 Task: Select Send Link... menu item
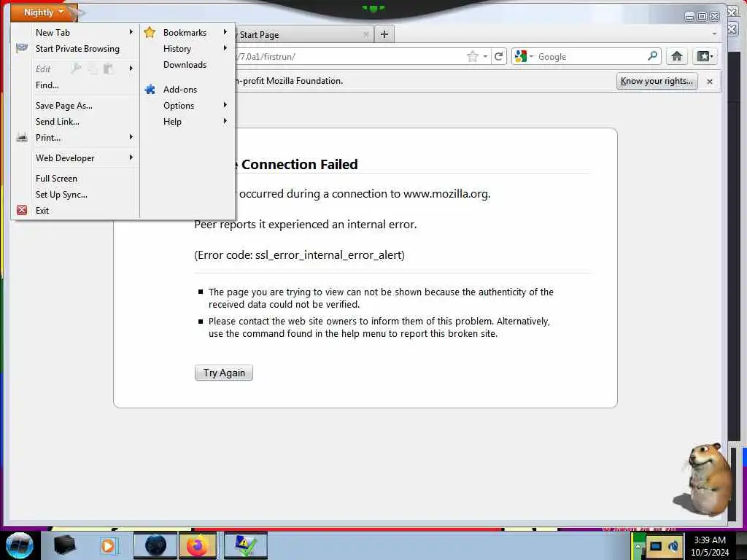[57, 122]
